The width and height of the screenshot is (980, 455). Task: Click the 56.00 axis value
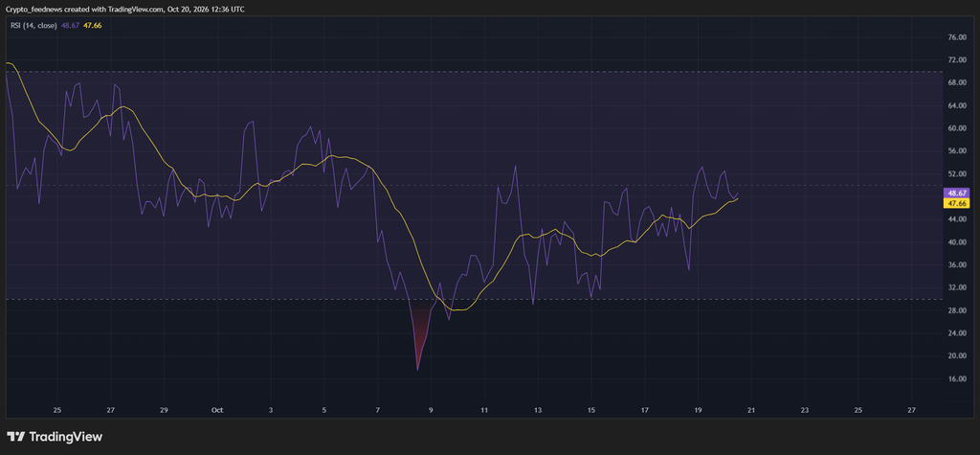click(957, 150)
